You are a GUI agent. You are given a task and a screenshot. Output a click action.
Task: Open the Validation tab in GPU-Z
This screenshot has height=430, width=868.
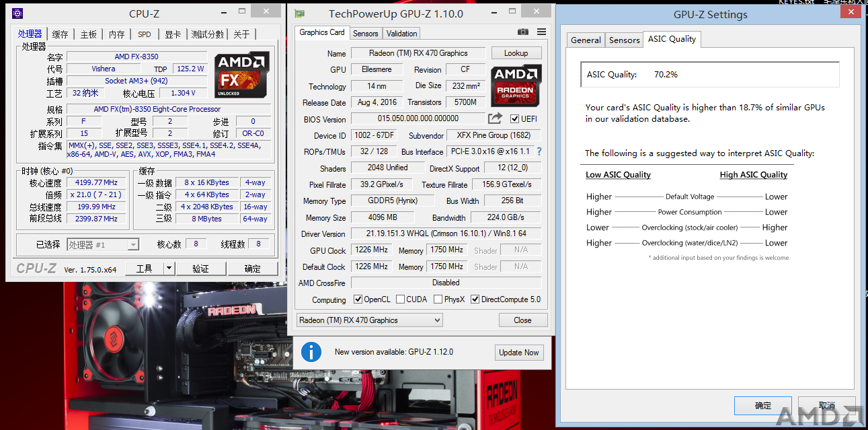click(402, 34)
